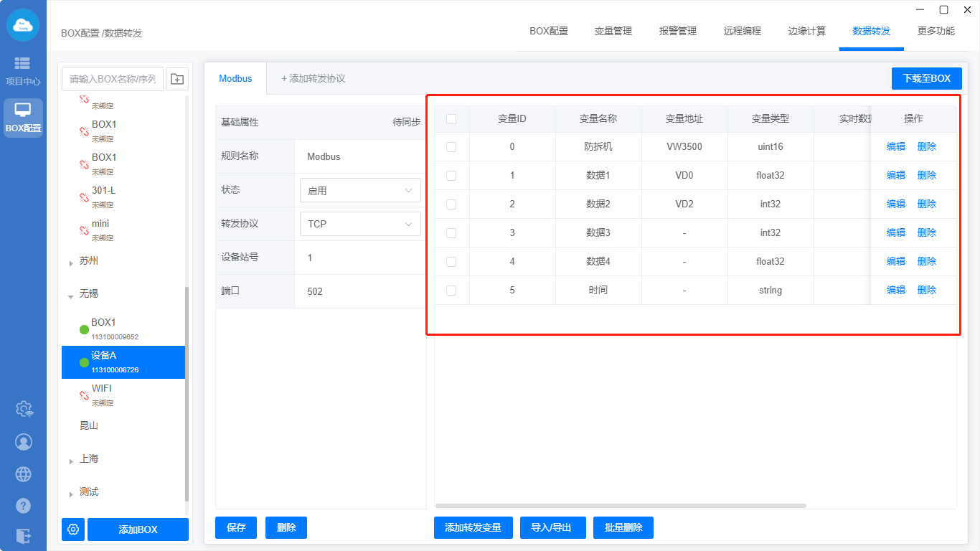Click the table's horizontal scrollbar
980x551 pixels.
coord(621,506)
